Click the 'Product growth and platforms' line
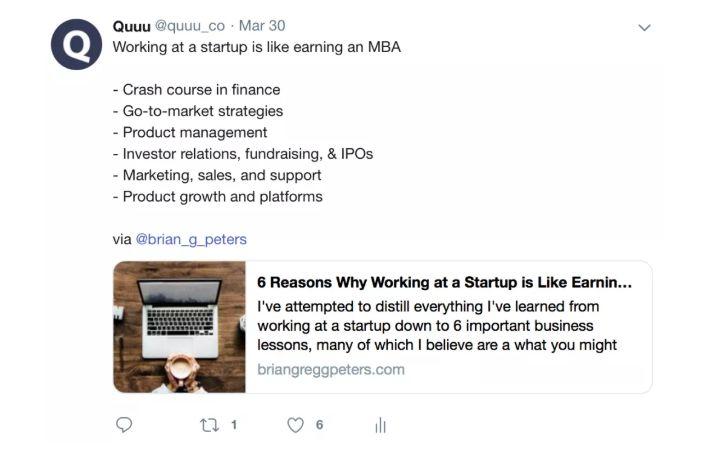This screenshot has width=701, height=452. coord(218,196)
